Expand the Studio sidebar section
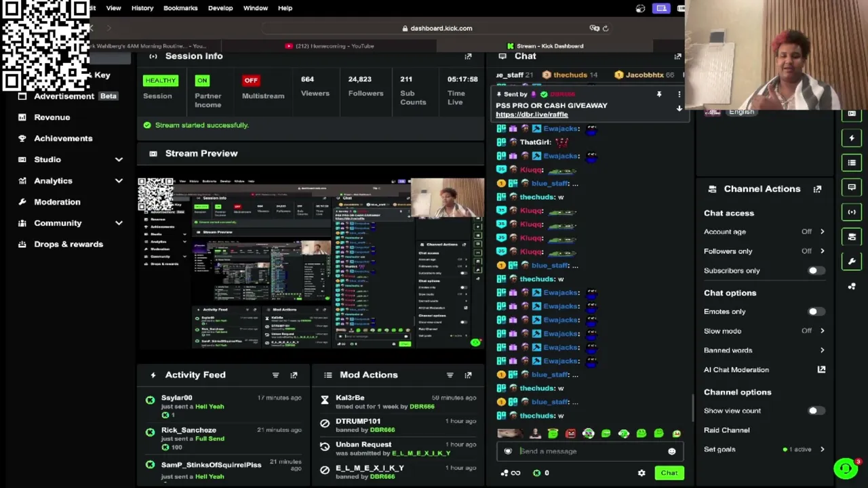Image resolution: width=868 pixels, height=488 pixels. coord(119,159)
